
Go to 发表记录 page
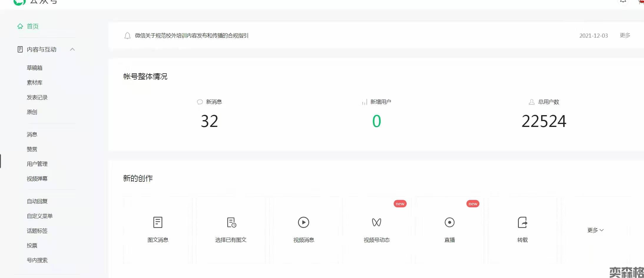point(37,97)
